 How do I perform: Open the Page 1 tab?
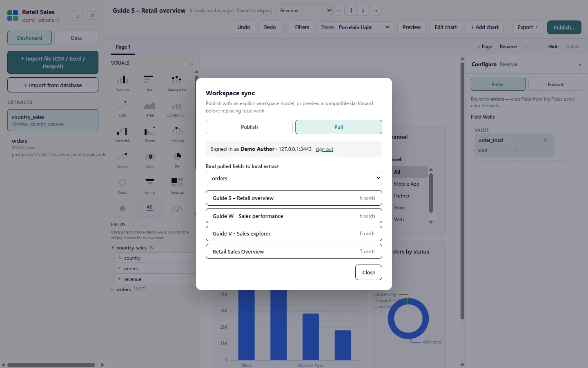[123, 47]
